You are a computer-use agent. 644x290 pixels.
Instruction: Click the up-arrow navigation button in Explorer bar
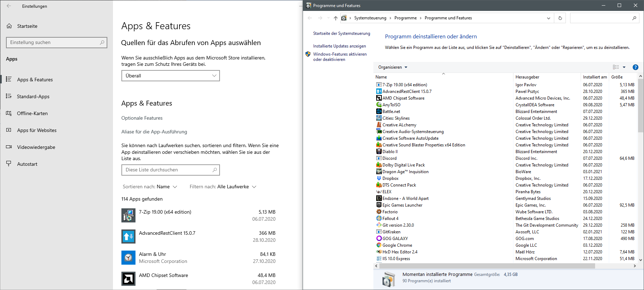point(336,18)
